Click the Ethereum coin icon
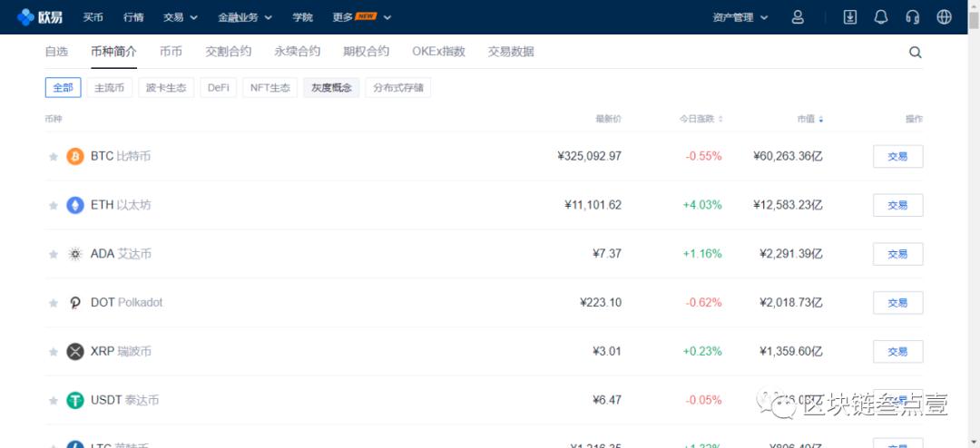This screenshot has width=980, height=448. pos(75,205)
